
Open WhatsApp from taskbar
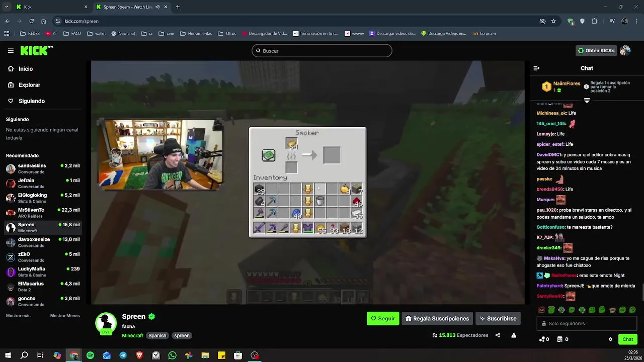(173, 355)
